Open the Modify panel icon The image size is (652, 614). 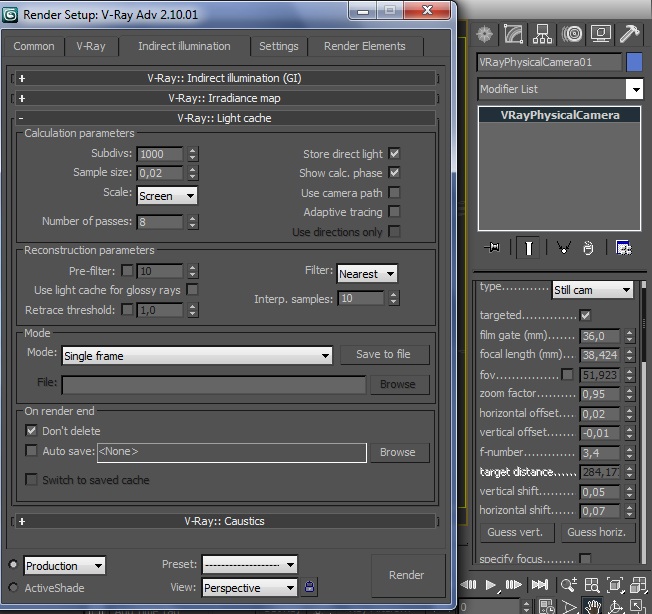point(514,34)
